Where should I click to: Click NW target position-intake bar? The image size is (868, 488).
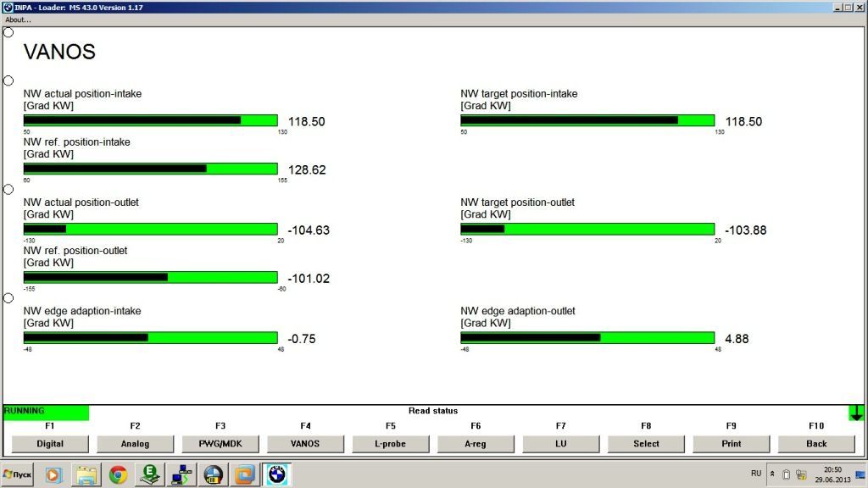587,120
